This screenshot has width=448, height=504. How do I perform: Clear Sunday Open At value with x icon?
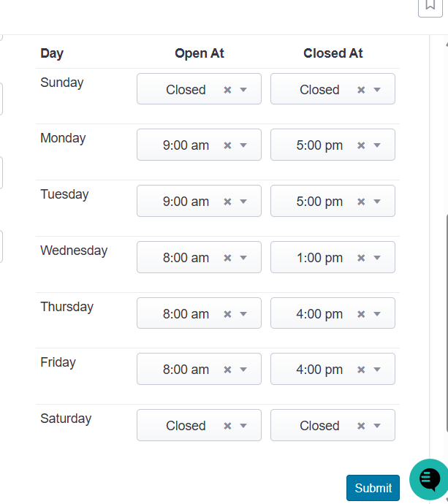pos(227,90)
